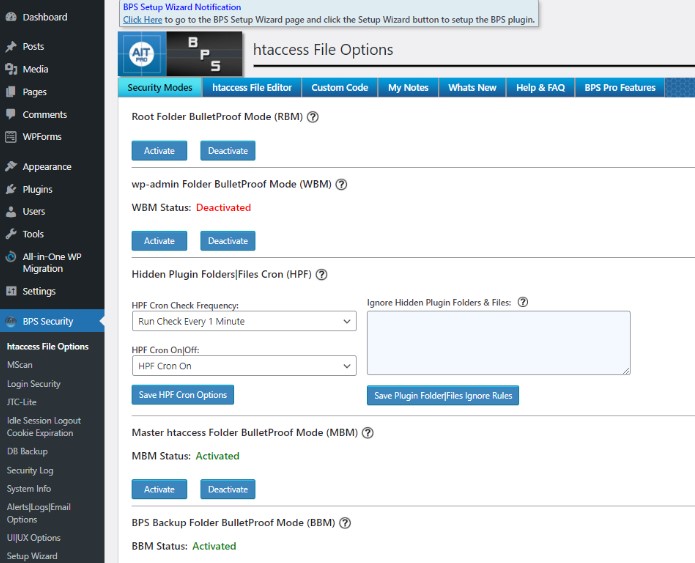
Task: Click the Tools wrench icon
Action: (11, 234)
